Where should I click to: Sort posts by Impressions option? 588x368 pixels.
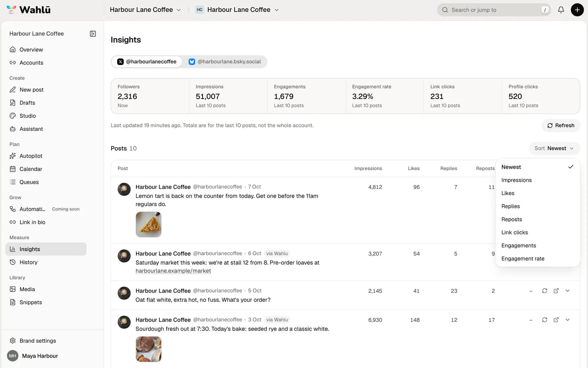(537, 180)
